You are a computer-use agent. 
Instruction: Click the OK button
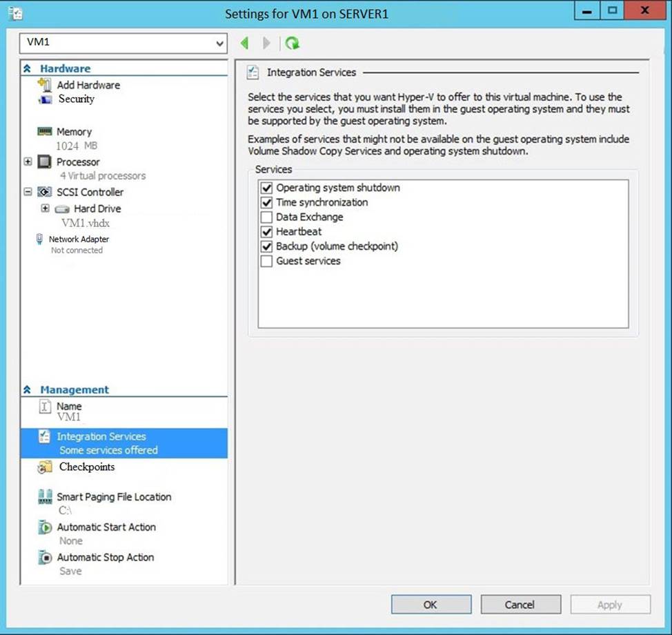(431, 605)
